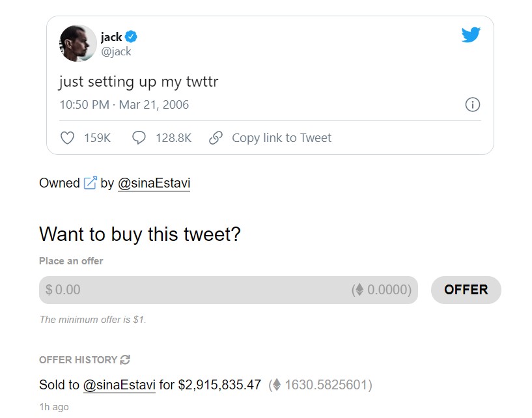Click jack's blue verified badge
Screen dimensions: 532x418
coord(130,36)
